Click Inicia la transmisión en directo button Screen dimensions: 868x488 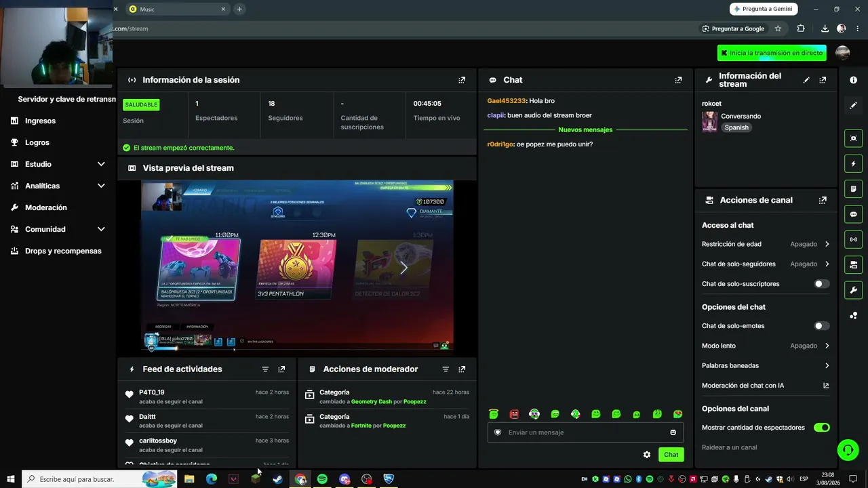[772, 53]
